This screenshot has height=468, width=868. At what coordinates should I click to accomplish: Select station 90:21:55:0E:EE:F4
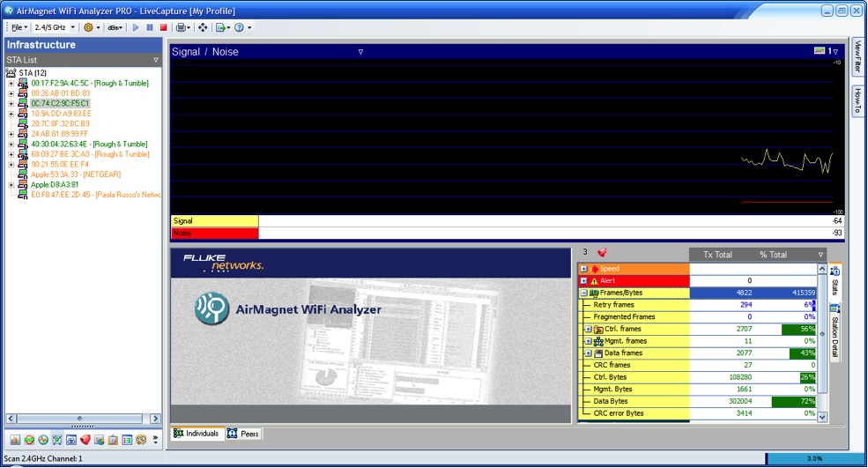point(60,164)
